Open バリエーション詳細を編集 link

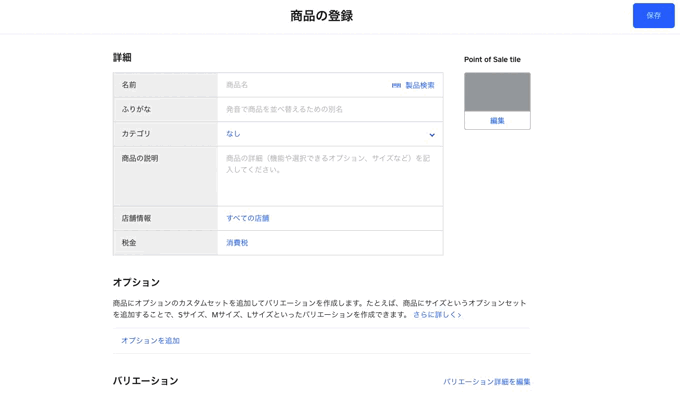[487, 381]
